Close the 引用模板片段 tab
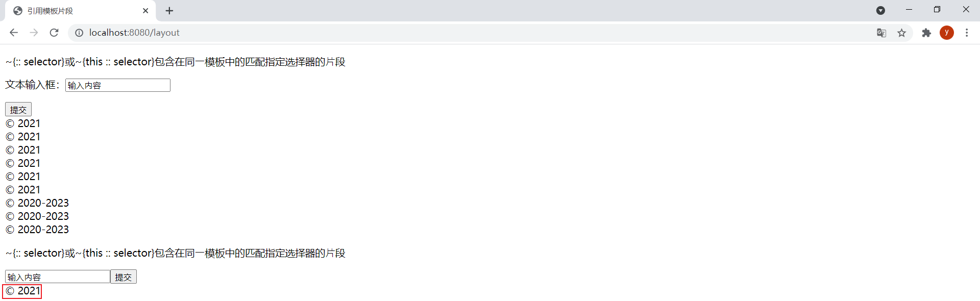Screen dimensions: 980x301 pyautogui.click(x=145, y=11)
